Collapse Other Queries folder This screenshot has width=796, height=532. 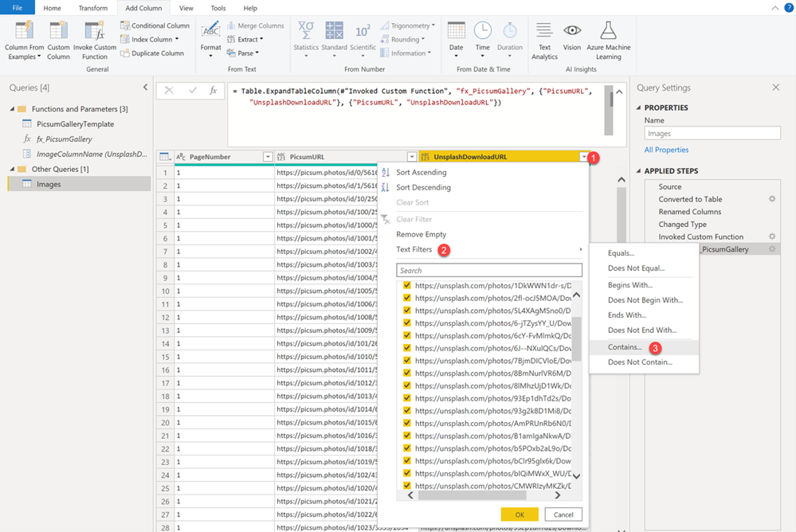click(x=12, y=169)
